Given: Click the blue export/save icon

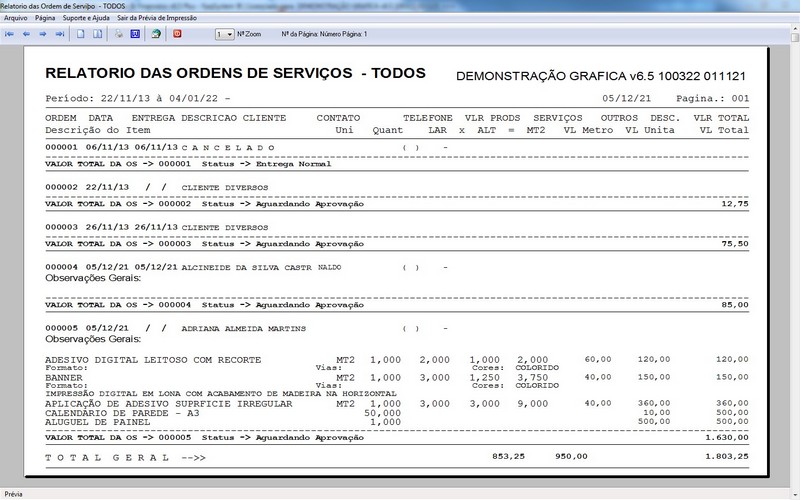Looking at the screenshot, I should coord(135,34).
